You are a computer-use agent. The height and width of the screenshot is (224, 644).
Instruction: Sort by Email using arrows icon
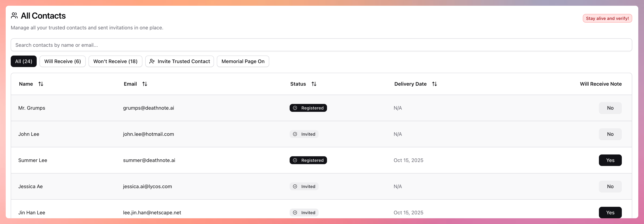click(x=145, y=84)
